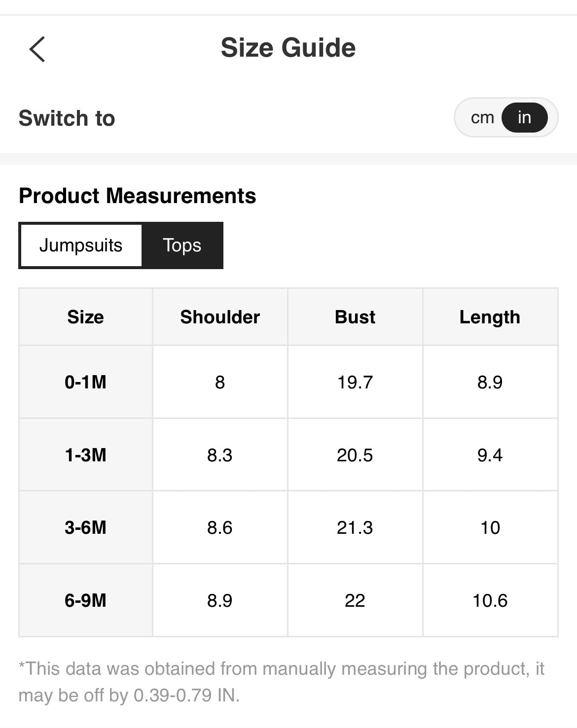
Task: Click the Bust column header
Action: point(355,317)
